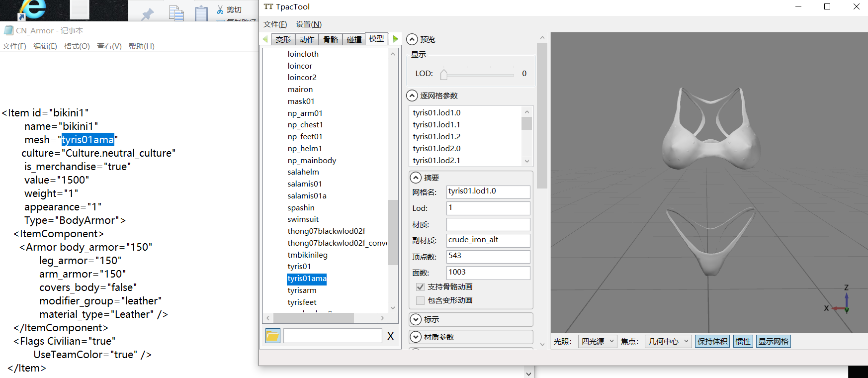Open Notepad 帮助(H) menu

click(142, 46)
